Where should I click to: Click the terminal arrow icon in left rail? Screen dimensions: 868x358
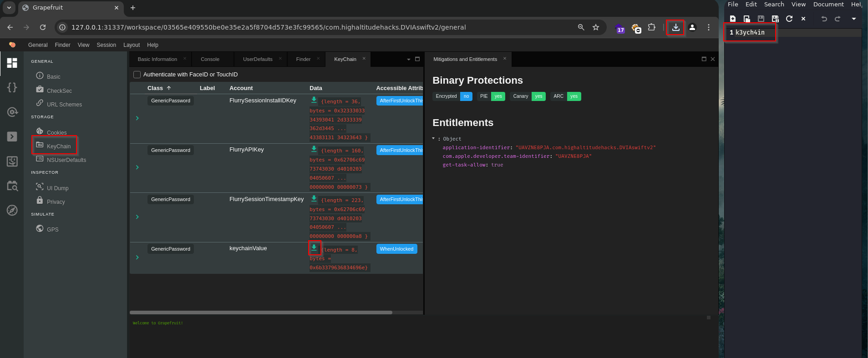(12, 136)
